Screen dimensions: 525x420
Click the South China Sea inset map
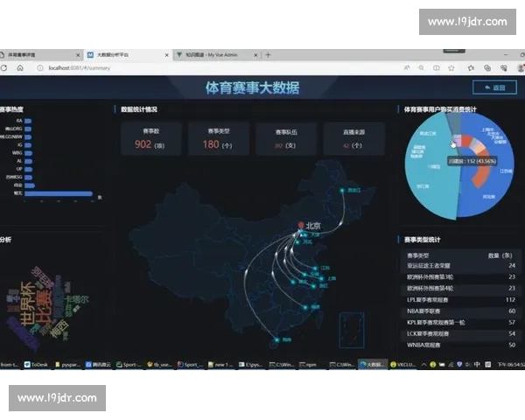(x=352, y=331)
